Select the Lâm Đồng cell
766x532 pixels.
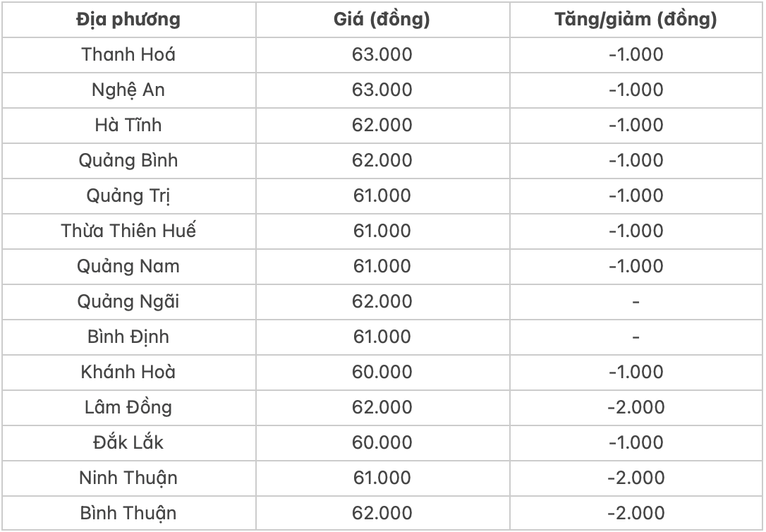click(x=128, y=407)
